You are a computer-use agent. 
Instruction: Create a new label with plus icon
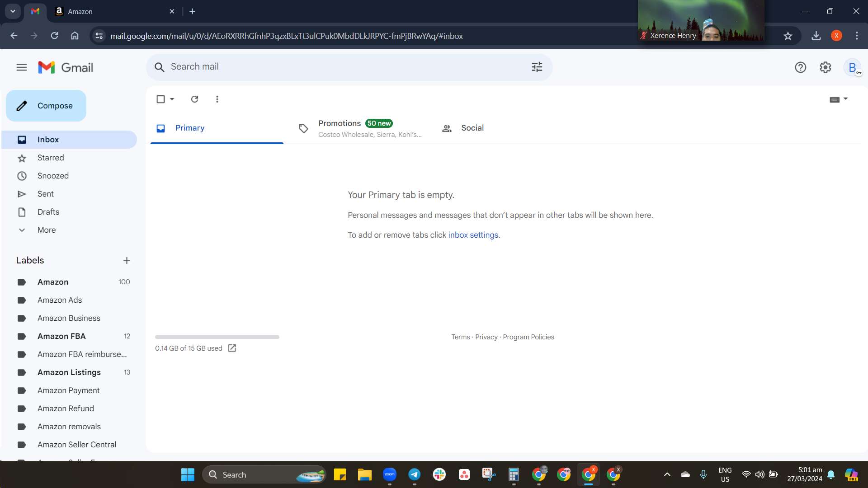point(127,260)
